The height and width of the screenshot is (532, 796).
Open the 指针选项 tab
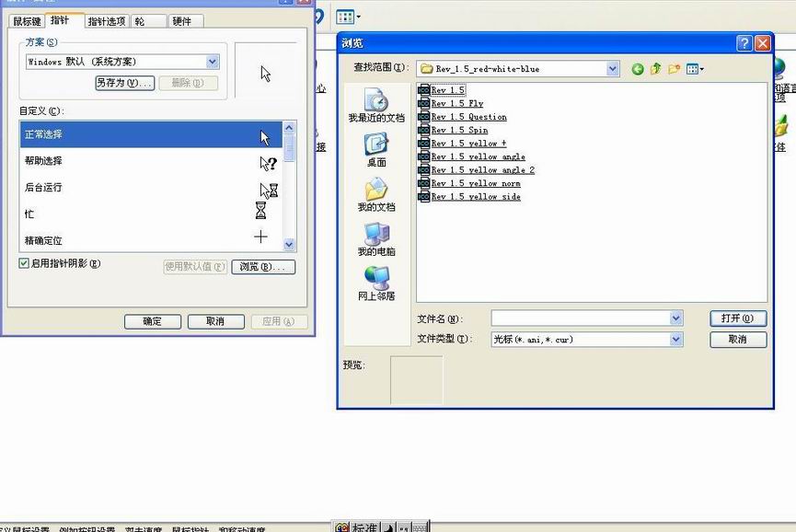107,21
